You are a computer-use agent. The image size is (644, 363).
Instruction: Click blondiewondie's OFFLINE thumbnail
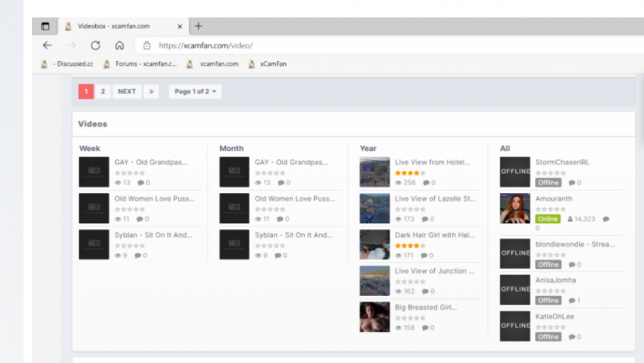coord(515,253)
